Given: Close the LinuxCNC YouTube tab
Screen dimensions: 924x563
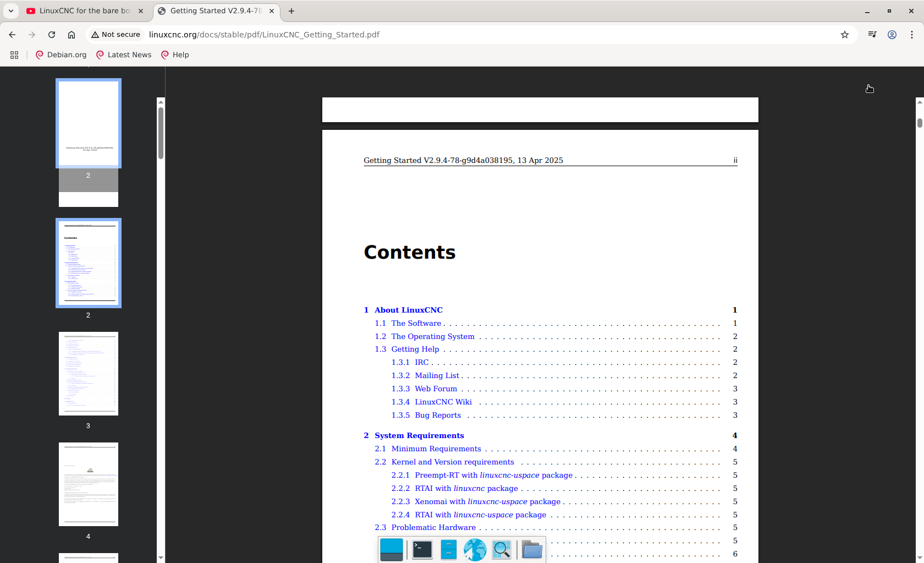Looking at the screenshot, I should point(141,11).
